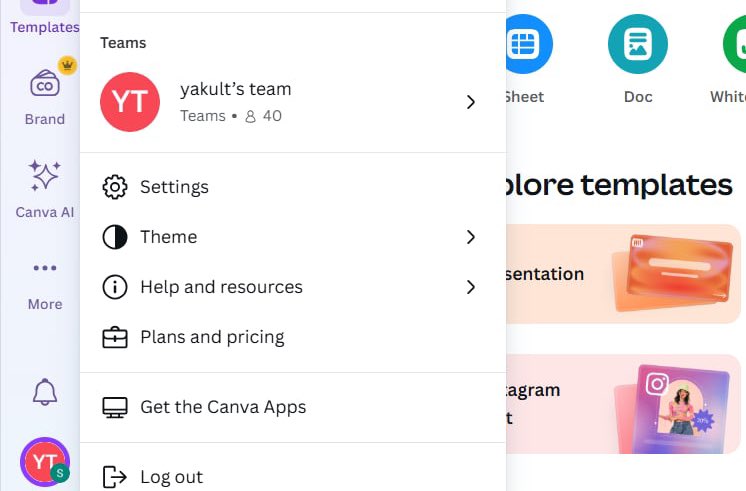Click the Brand label in sidebar

[x=45, y=119]
